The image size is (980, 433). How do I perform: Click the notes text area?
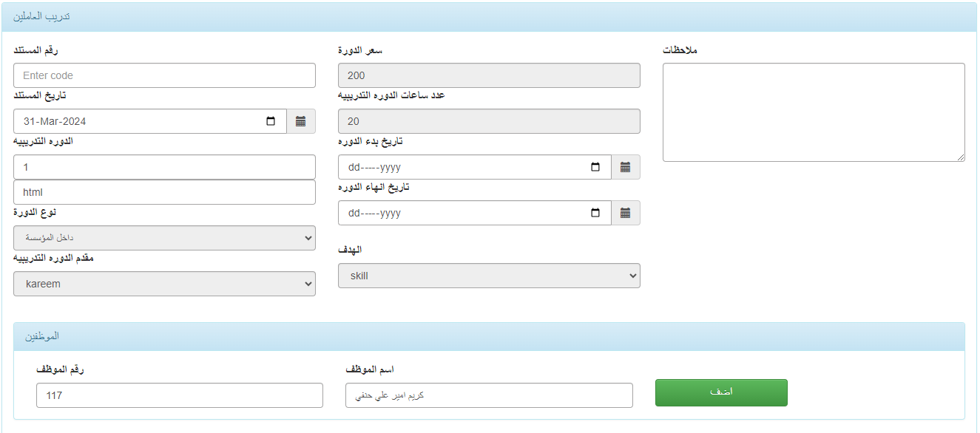click(x=814, y=112)
